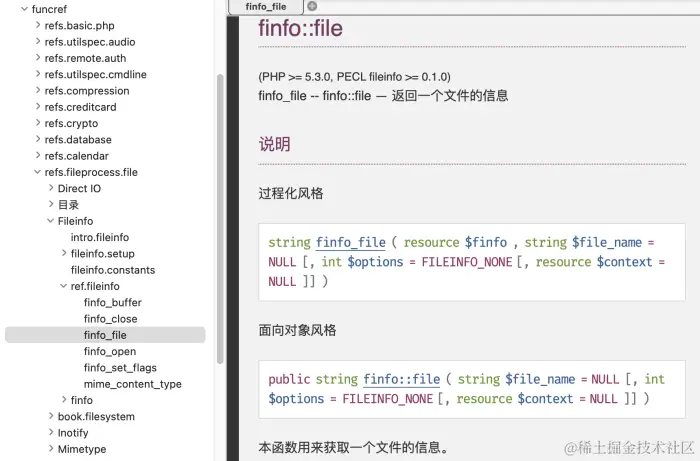The width and height of the screenshot is (700, 461).
Task: Expand Inotify chevron
Action: coord(51,432)
